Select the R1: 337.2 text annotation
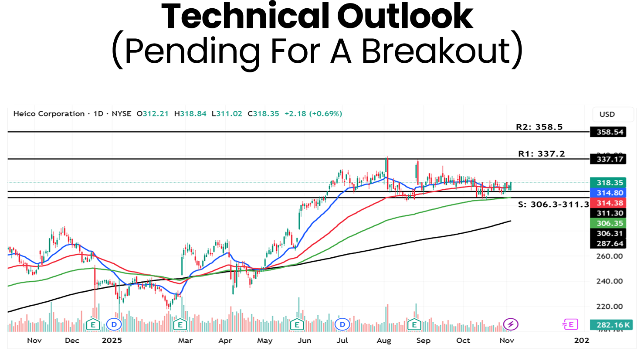Viewport: 644px width, 358px height. click(541, 154)
